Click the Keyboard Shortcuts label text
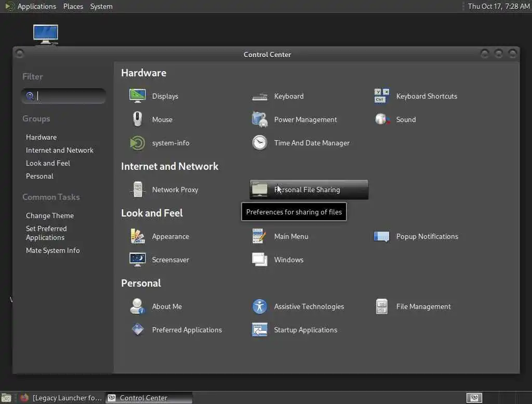This screenshot has width=532, height=404. click(427, 96)
